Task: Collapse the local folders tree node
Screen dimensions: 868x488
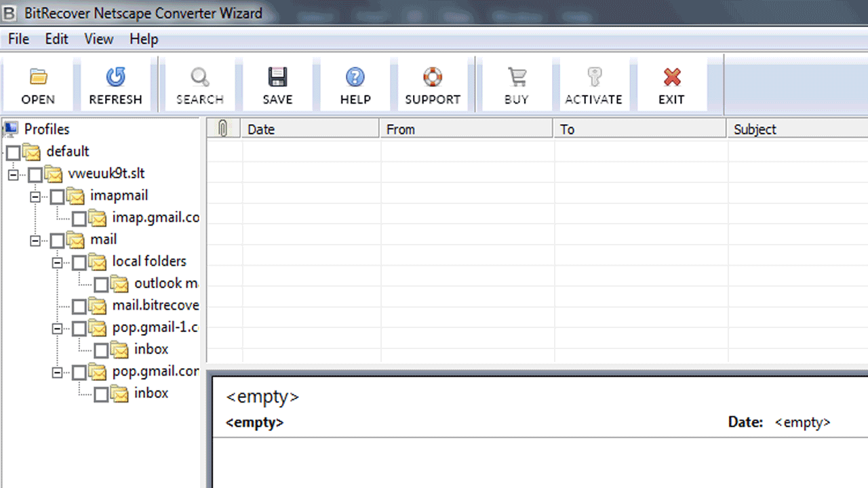Action: (57, 262)
